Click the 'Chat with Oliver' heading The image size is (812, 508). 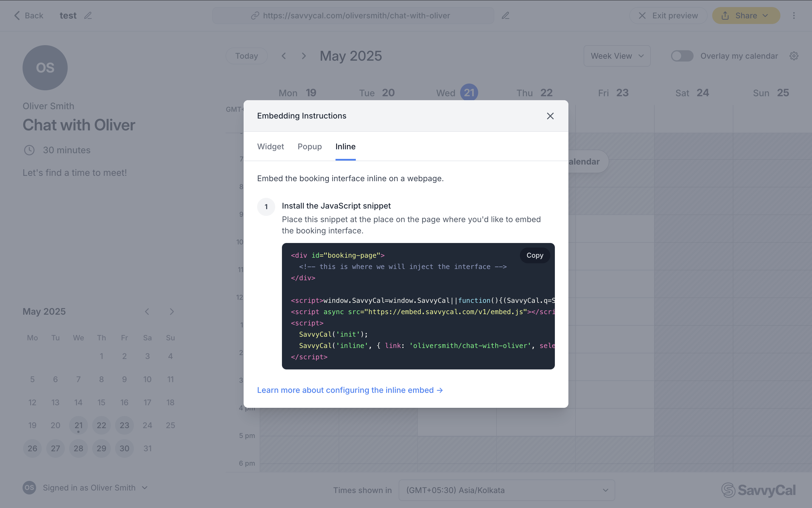point(79,125)
